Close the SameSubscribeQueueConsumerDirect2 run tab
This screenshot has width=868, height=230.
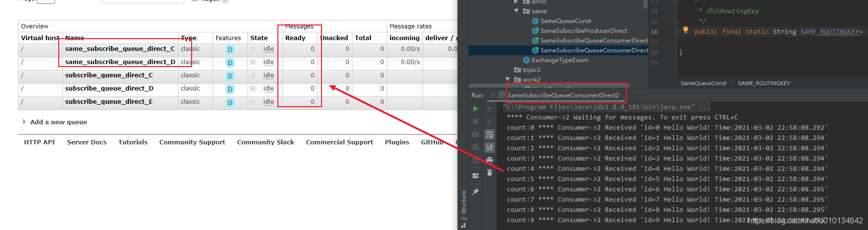(x=493, y=95)
